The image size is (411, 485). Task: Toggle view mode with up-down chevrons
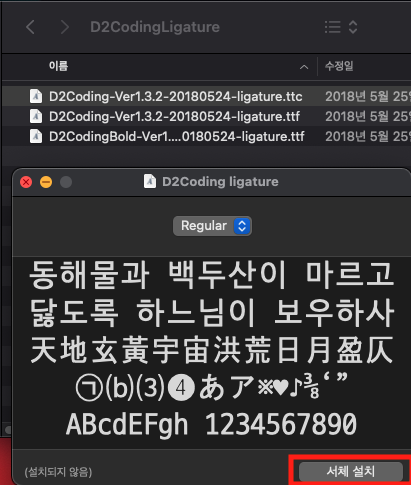[353, 27]
